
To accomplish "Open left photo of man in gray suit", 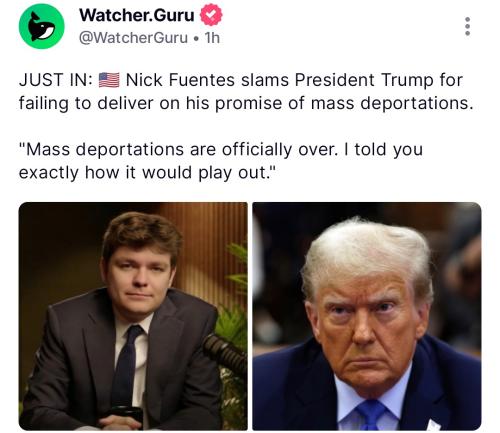I will click(x=133, y=316).
